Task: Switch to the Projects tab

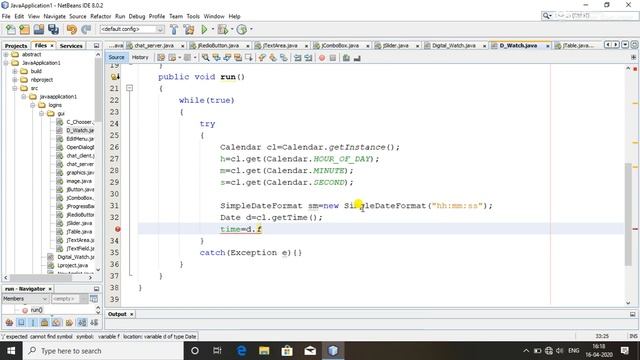Action: click(x=16, y=46)
